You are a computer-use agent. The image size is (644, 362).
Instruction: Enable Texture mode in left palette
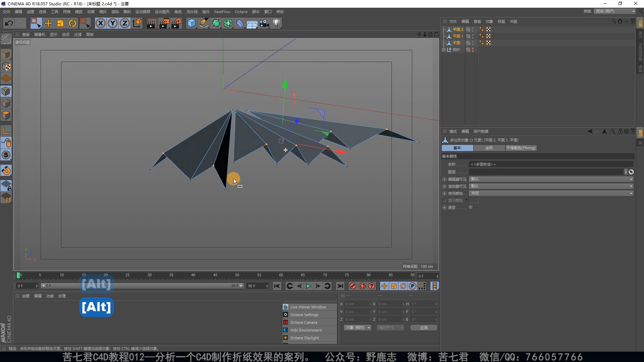coord(6,67)
